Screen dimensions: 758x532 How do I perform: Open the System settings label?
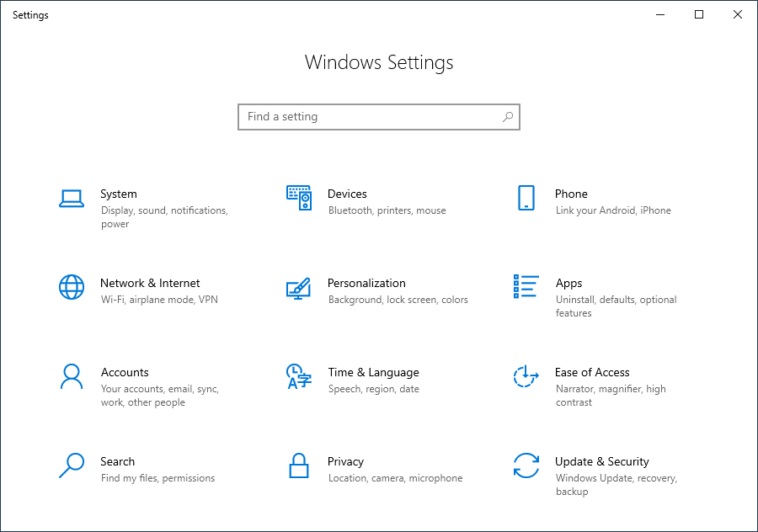[119, 194]
